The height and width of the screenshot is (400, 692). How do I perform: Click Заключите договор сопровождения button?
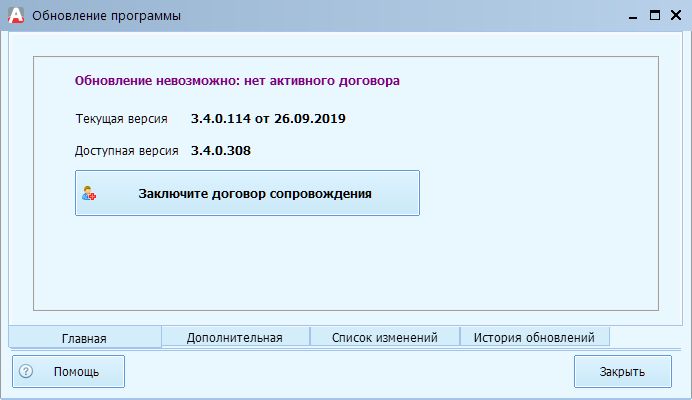(247, 193)
